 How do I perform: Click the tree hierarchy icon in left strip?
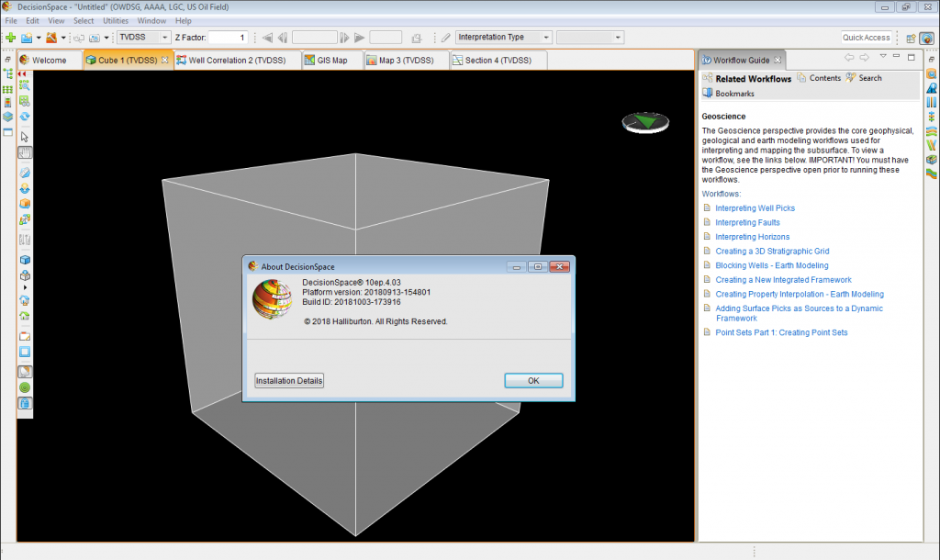click(x=7, y=73)
